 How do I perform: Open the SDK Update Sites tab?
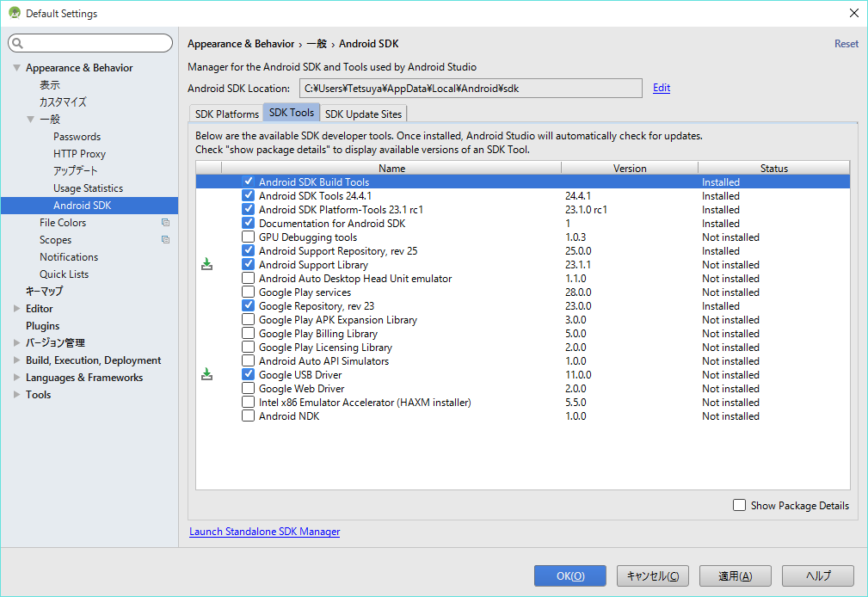coord(363,114)
